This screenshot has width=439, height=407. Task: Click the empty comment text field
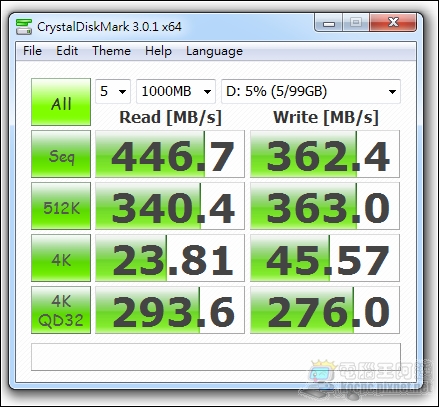click(x=216, y=357)
